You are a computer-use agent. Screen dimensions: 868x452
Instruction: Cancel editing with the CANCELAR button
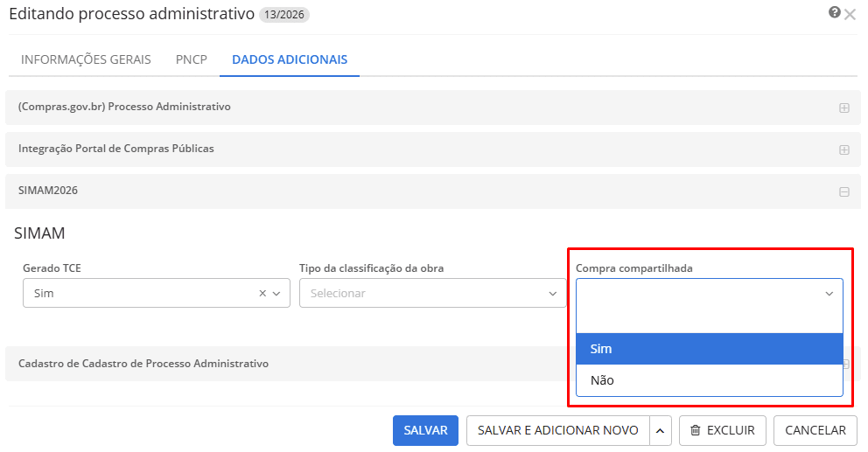[815, 430]
